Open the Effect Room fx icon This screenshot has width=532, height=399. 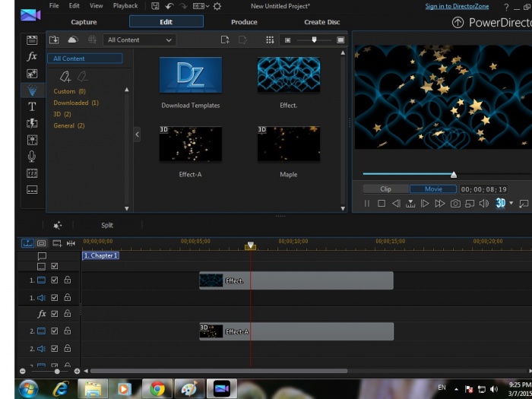click(32, 57)
